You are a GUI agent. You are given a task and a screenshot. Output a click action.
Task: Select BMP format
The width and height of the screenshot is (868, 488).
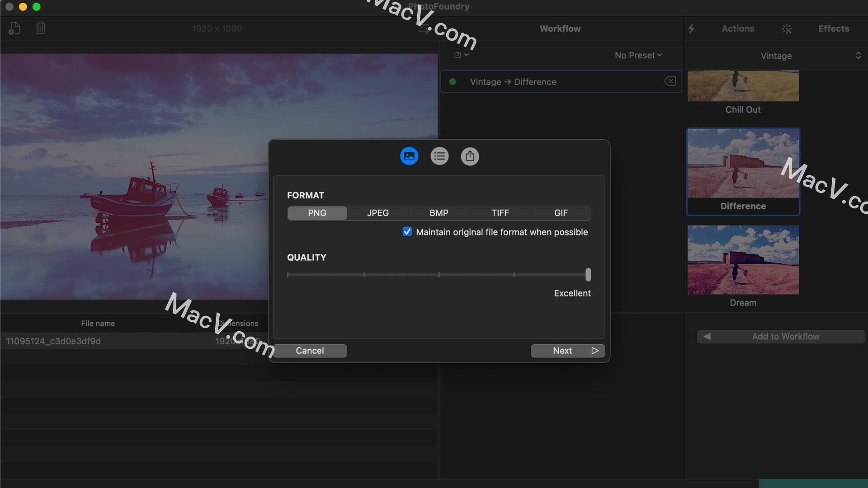point(439,213)
